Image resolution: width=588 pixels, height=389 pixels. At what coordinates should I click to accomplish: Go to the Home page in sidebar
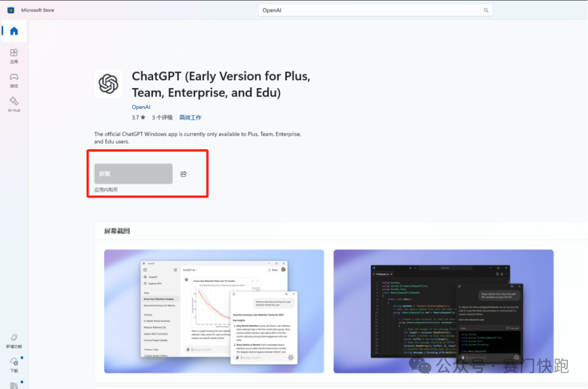pyautogui.click(x=14, y=32)
